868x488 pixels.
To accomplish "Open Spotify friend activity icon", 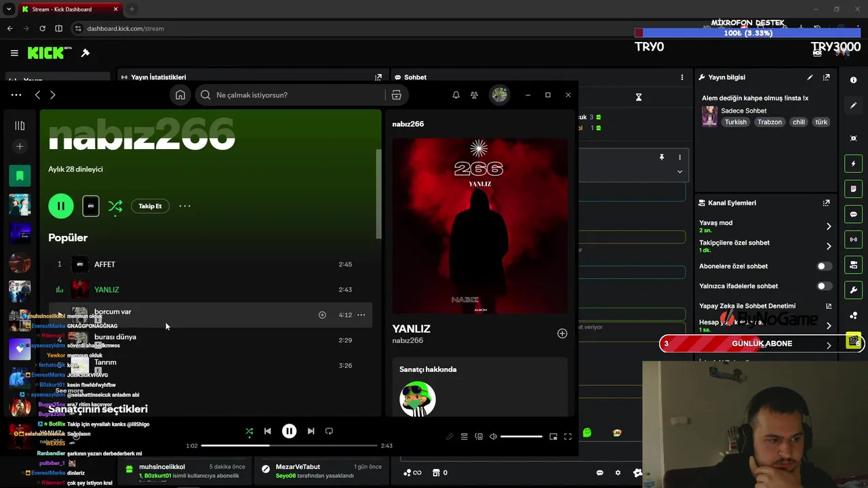I will [x=474, y=95].
